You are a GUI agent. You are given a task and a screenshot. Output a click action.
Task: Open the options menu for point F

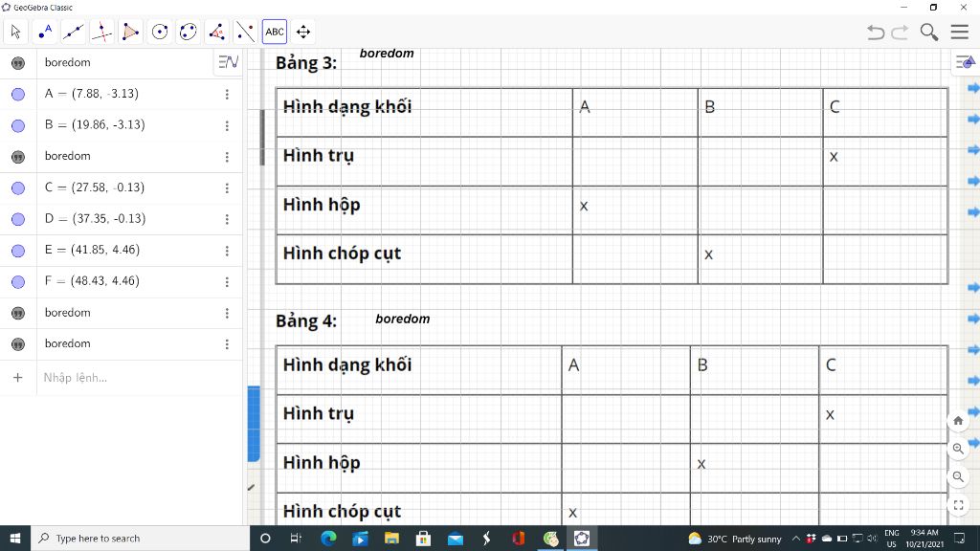coord(227,282)
